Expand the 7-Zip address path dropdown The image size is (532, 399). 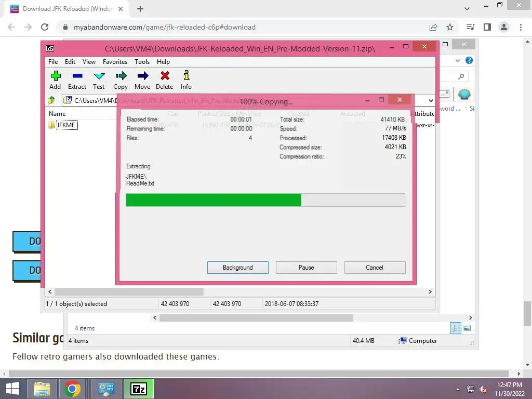tap(431, 100)
